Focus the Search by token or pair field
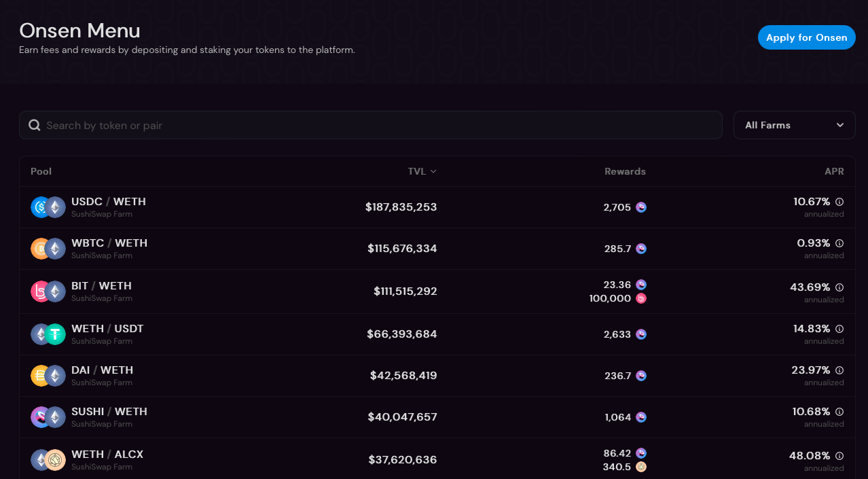 [x=370, y=125]
